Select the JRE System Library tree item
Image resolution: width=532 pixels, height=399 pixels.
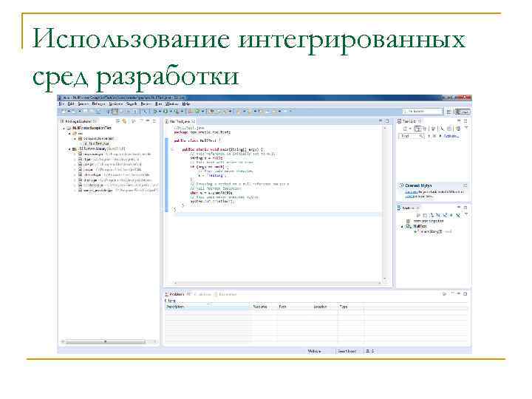[99, 149]
